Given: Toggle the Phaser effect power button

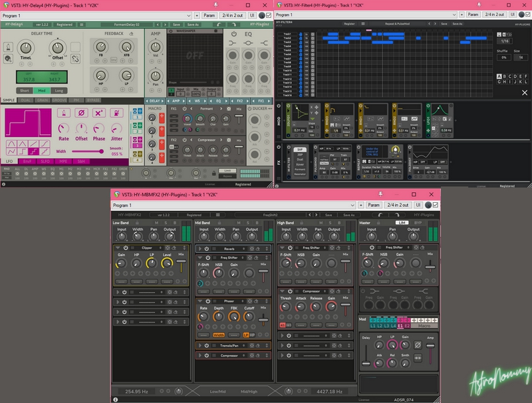Looking at the screenshot, I should click(207, 301).
